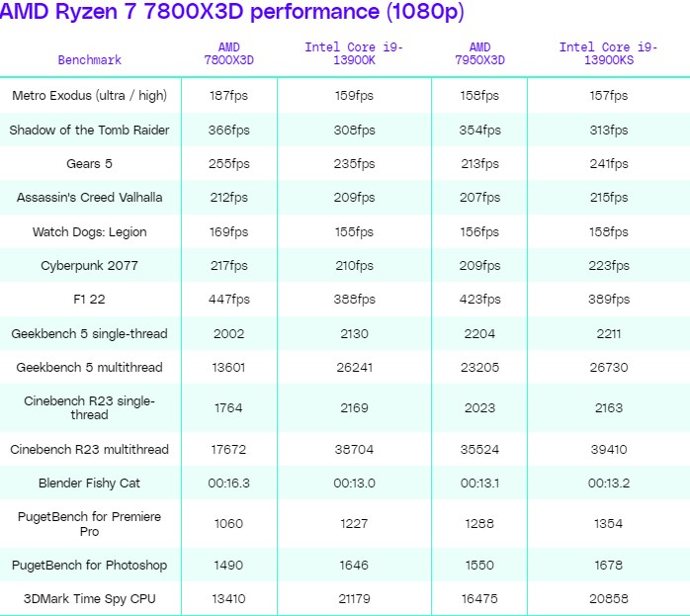Select the 'Gears 5' row label
690x616 pixels.
click(89, 164)
